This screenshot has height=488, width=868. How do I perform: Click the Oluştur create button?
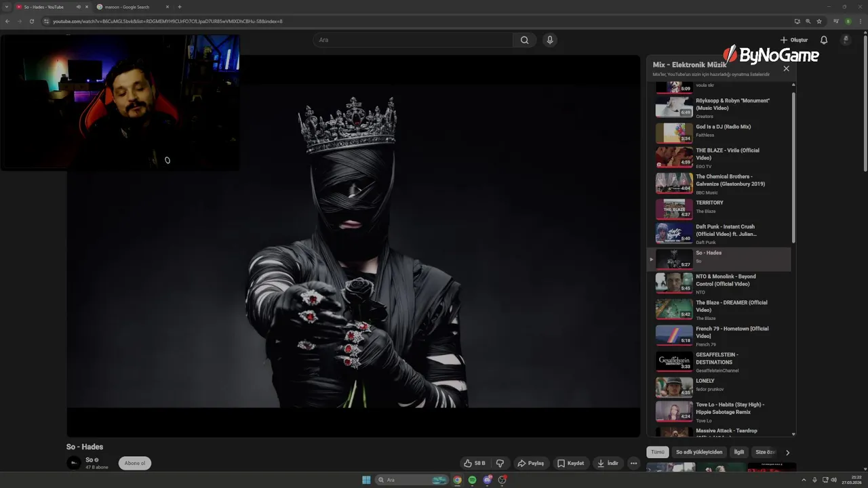pos(794,40)
